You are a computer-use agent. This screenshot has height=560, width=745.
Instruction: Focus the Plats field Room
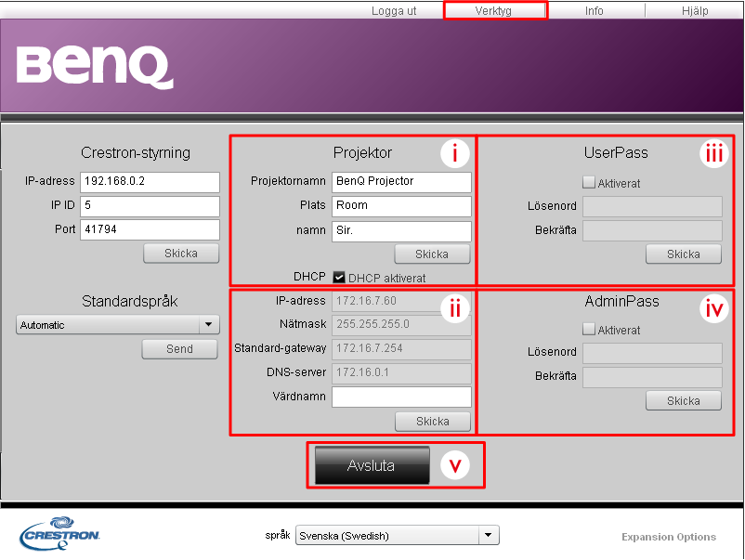(x=401, y=206)
